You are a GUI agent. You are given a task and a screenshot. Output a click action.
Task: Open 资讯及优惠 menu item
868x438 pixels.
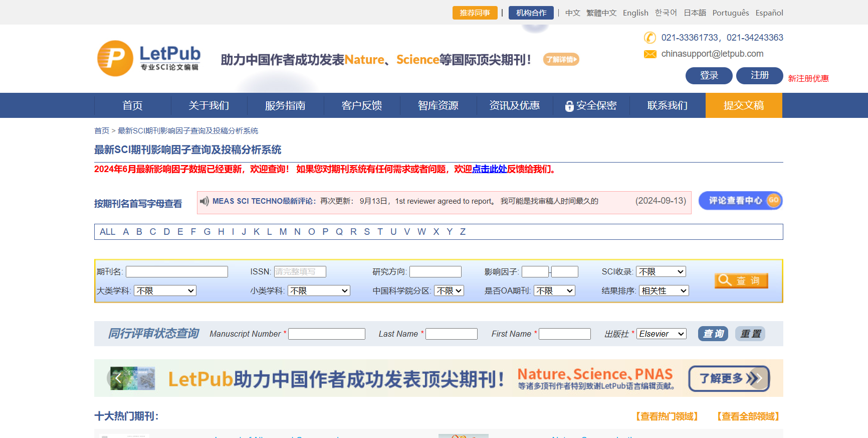(x=515, y=105)
